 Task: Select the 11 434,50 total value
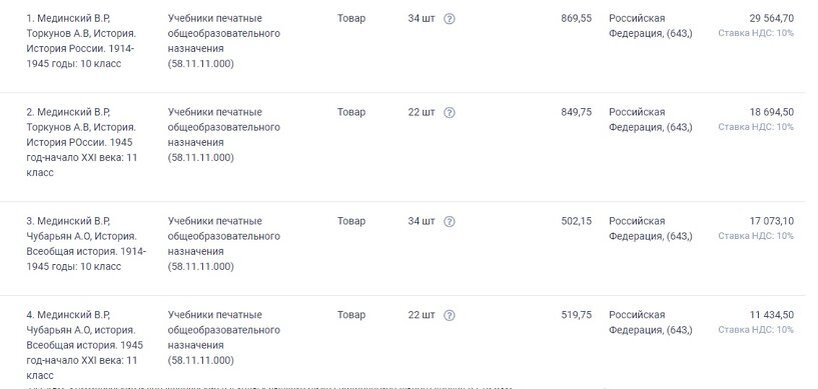click(772, 315)
